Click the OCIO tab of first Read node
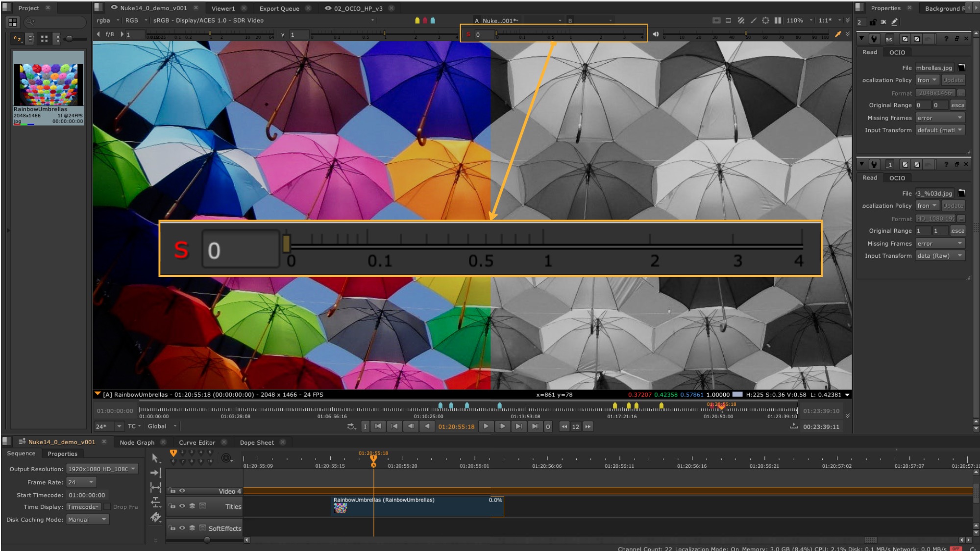Screen dimensions: 980x551 click(x=897, y=52)
